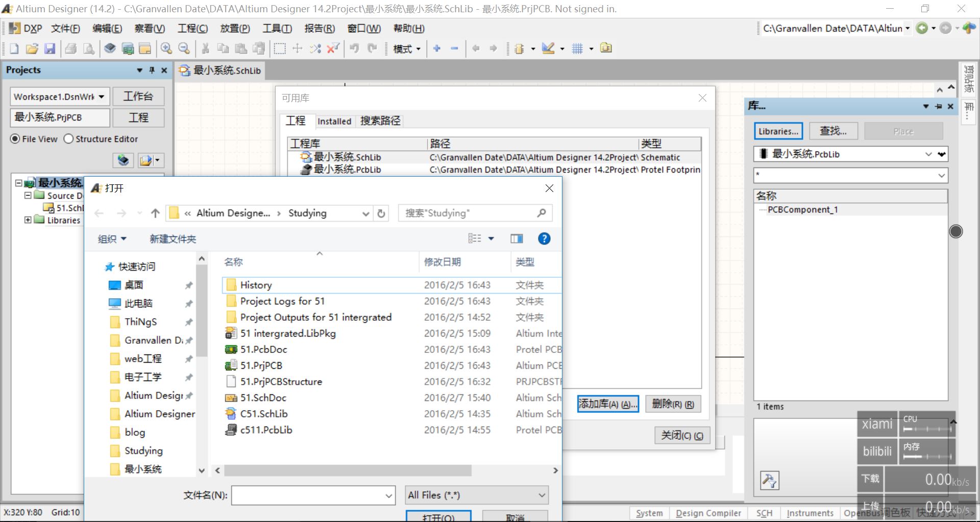
Task: Click the zoom out magnifier icon
Action: pyautogui.click(x=184, y=49)
